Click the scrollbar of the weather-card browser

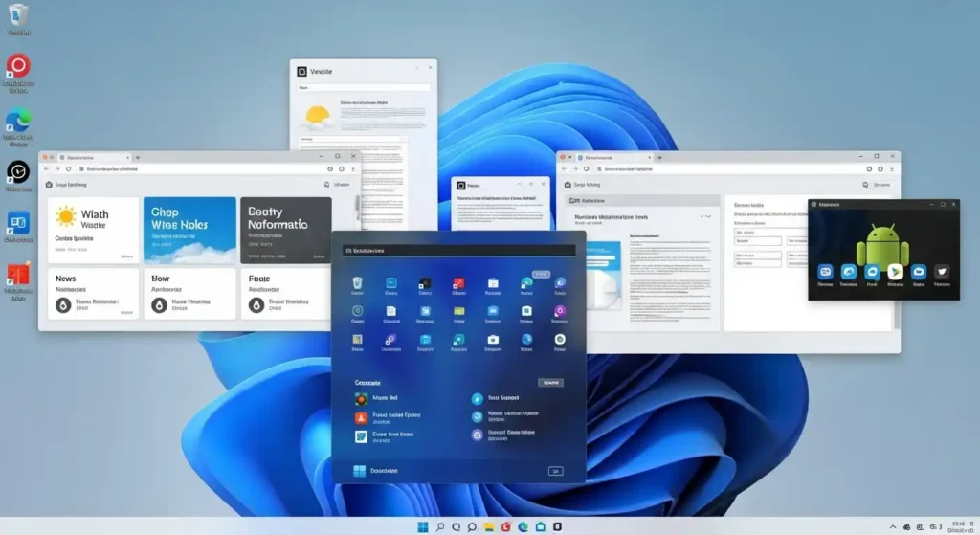tap(358, 208)
